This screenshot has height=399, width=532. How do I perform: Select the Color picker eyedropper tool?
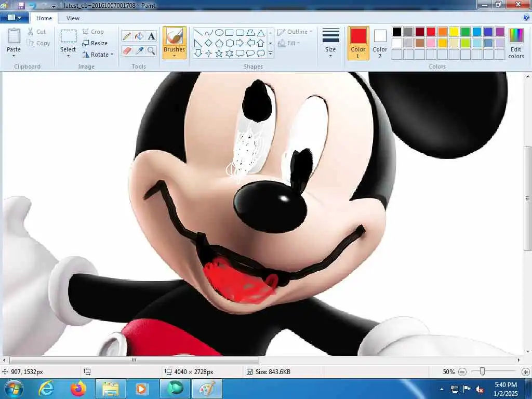pos(139,51)
